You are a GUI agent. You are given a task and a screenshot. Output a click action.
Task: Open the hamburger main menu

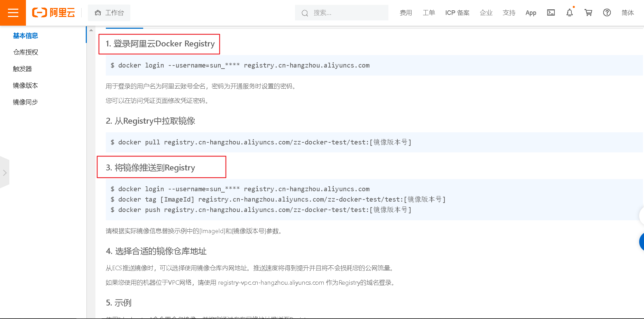pyautogui.click(x=13, y=13)
